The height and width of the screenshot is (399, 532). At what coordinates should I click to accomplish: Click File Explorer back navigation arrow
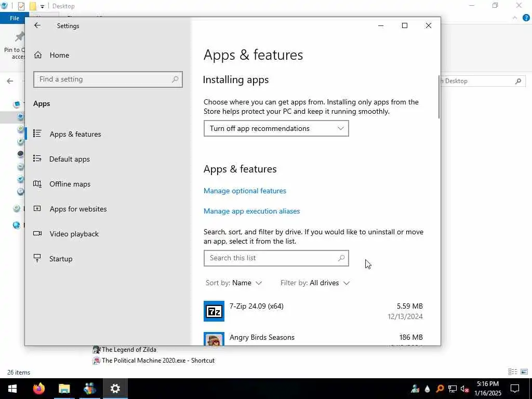(x=10, y=81)
